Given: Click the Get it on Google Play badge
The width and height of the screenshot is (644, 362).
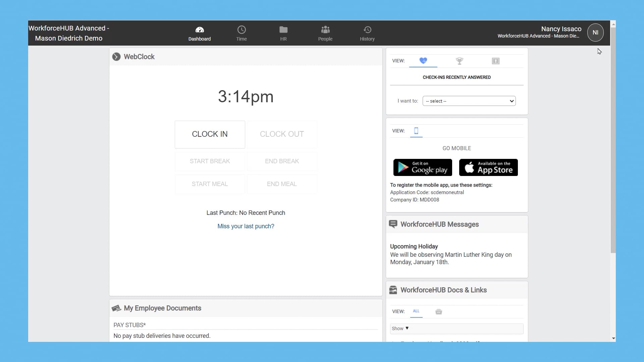Looking at the screenshot, I should (422, 167).
